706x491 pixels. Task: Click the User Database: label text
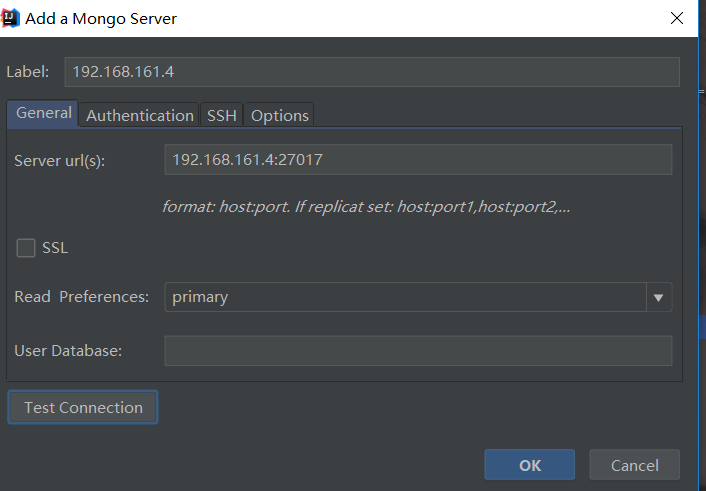pos(68,351)
